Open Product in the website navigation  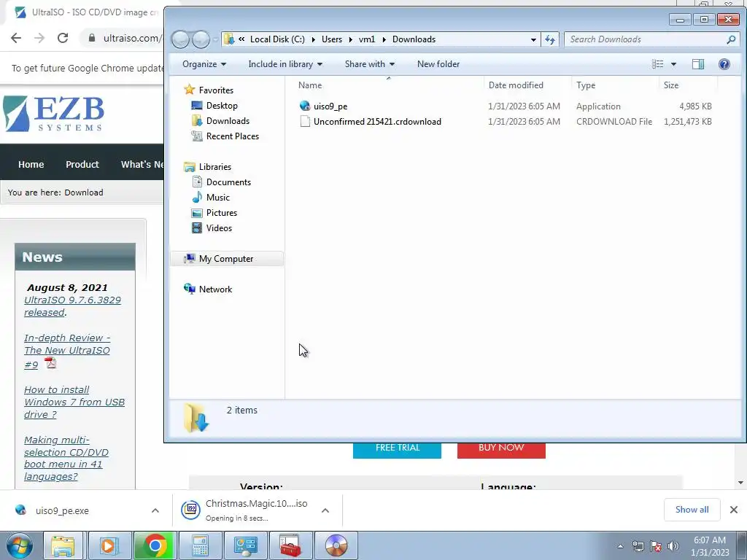[82, 164]
